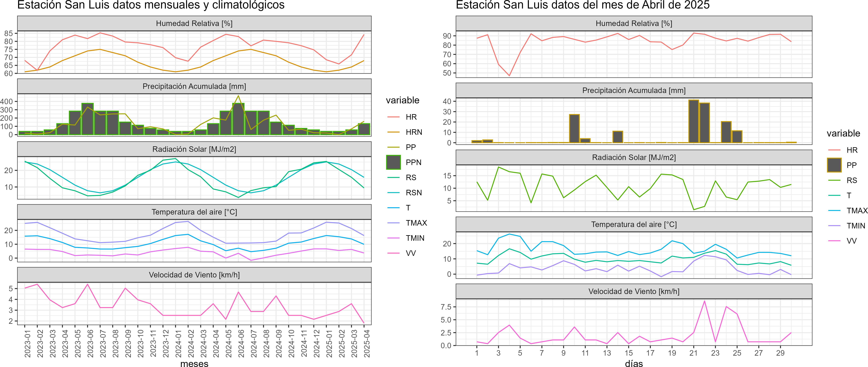Click the monthly precipitation line peak at 2024-06
868x367 pixels.
[239, 96]
